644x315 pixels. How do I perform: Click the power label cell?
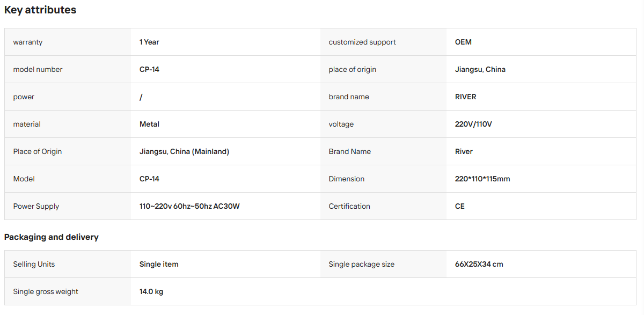68,97
